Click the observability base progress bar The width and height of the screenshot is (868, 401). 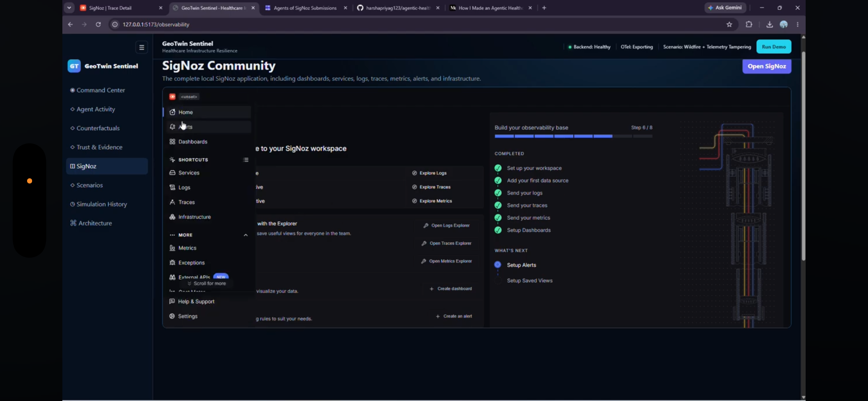(573, 136)
